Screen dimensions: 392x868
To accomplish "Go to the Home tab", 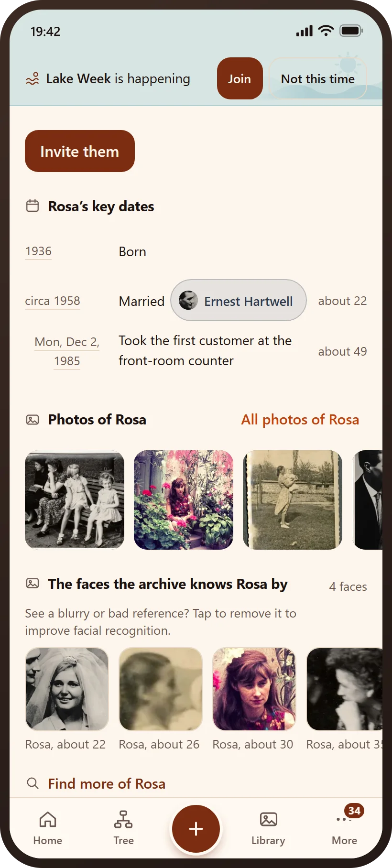I will [48, 828].
